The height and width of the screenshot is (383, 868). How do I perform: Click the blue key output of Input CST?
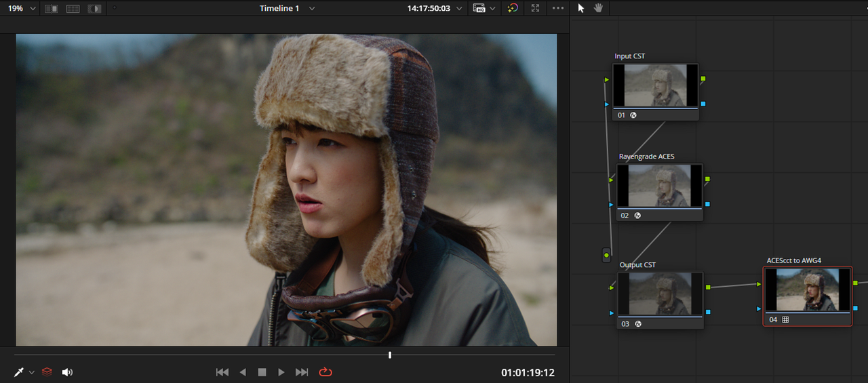click(x=703, y=104)
